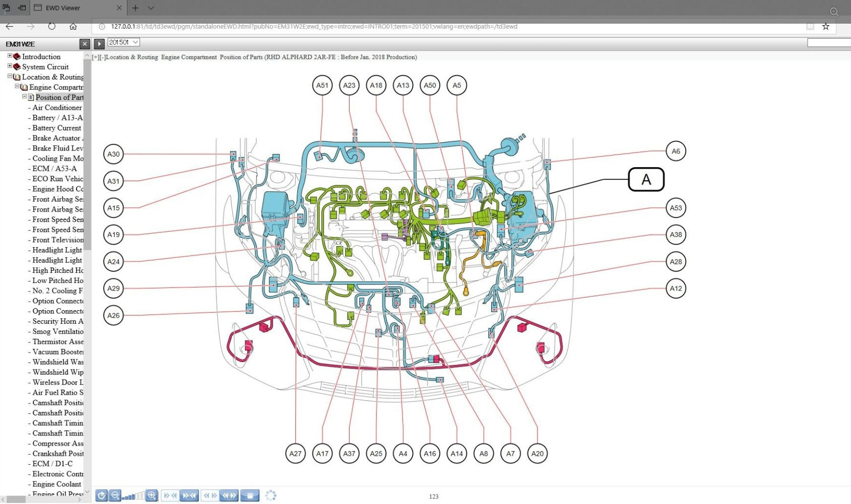Expand the Introduction tree node
This screenshot has height=504, width=851.
[10, 56]
